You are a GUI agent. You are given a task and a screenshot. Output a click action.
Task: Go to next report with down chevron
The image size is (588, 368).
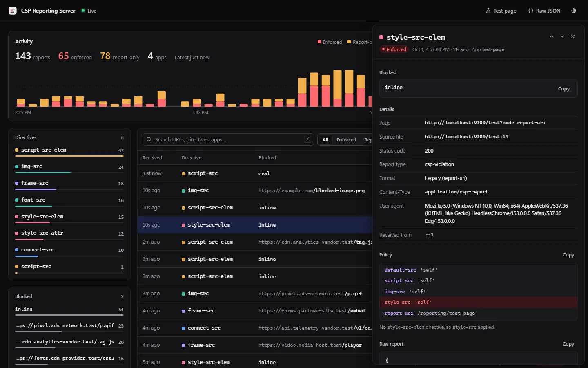tap(562, 36)
